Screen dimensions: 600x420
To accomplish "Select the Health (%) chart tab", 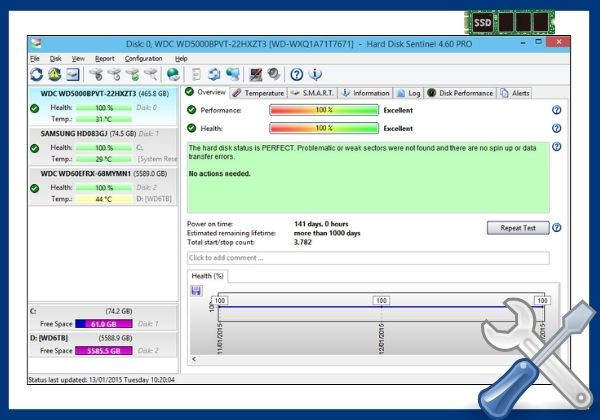I will point(207,276).
